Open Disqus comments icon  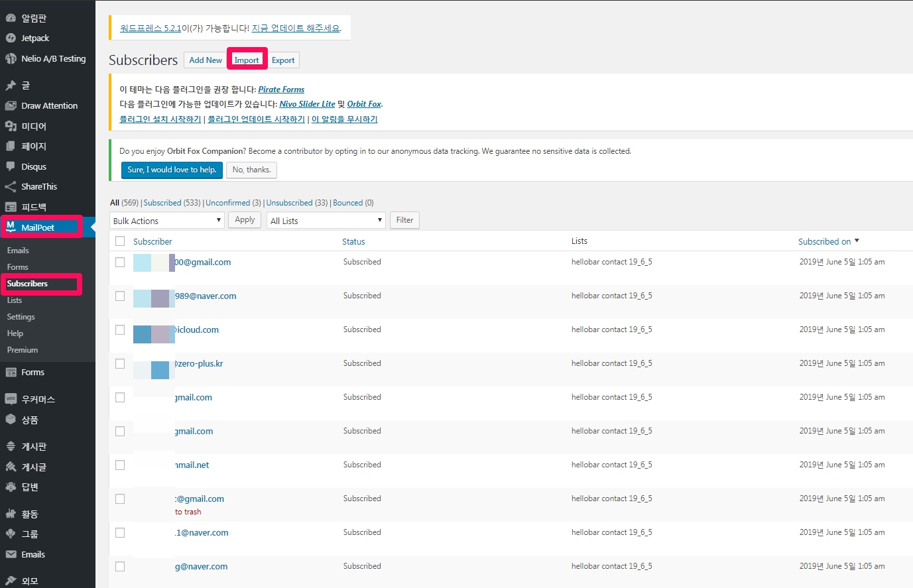tap(11, 167)
